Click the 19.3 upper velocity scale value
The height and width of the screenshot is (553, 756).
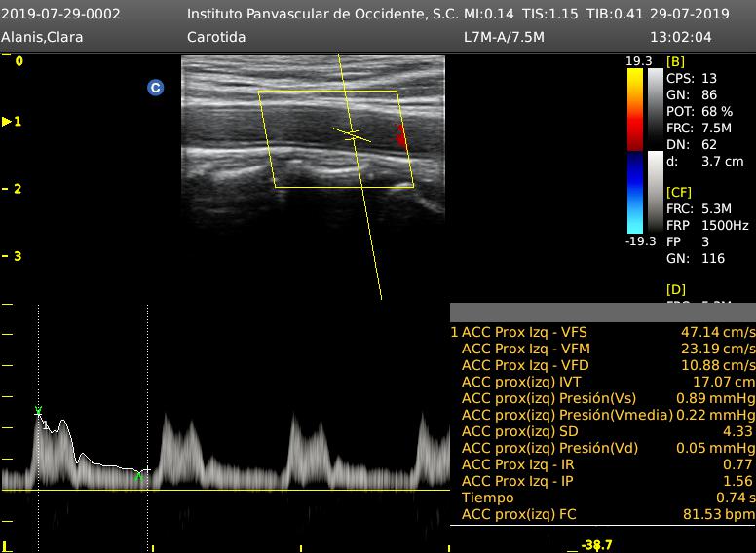tap(639, 61)
